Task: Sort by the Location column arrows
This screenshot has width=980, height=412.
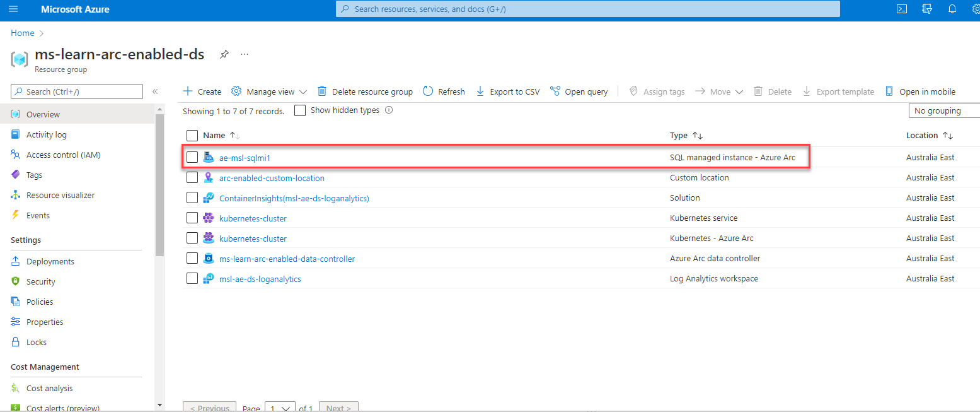Action: coord(948,135)
